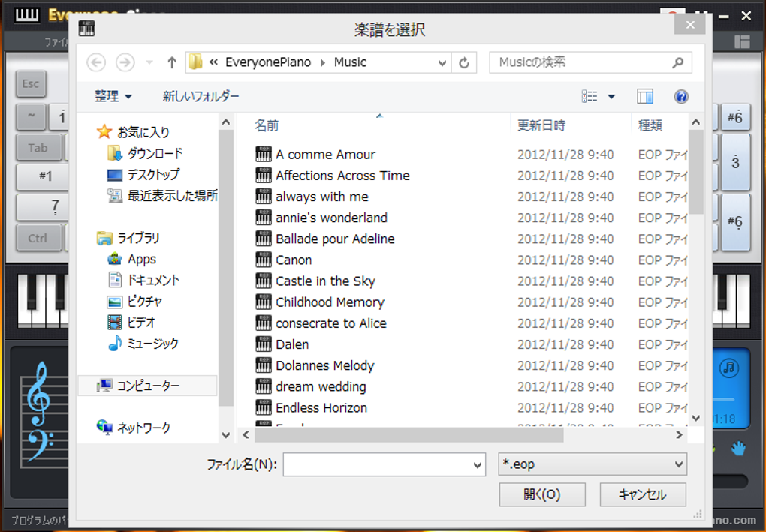Select the file Castle in the Sky
Viewport: 766px width, 532px height.
coord(325,281)
